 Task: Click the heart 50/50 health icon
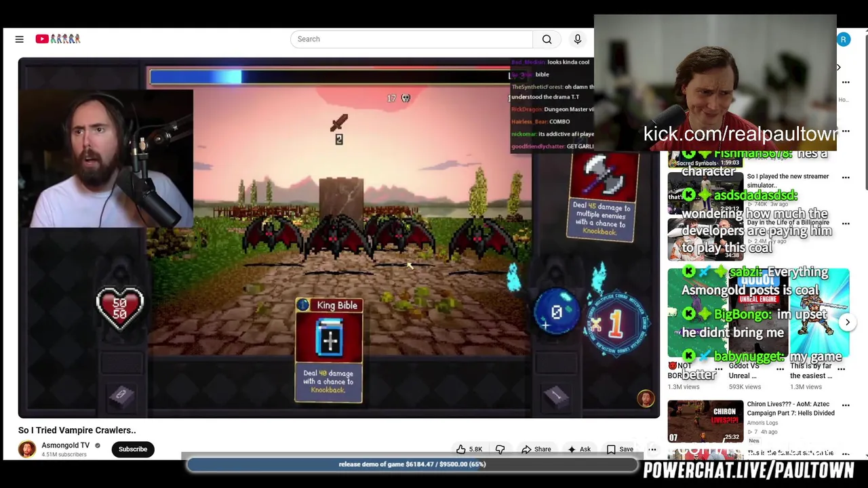tap(120, 306)
